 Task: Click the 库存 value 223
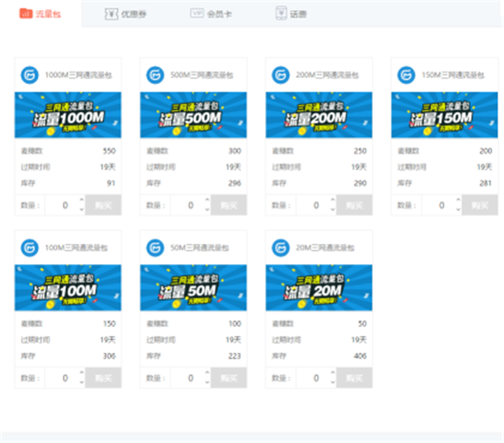[x=234, y=356]
